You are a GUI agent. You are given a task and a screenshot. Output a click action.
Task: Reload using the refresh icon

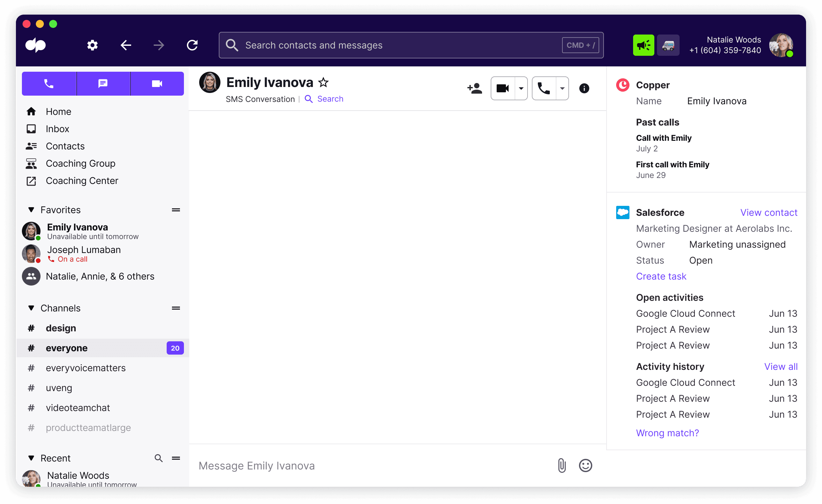[x=192, y=45]
